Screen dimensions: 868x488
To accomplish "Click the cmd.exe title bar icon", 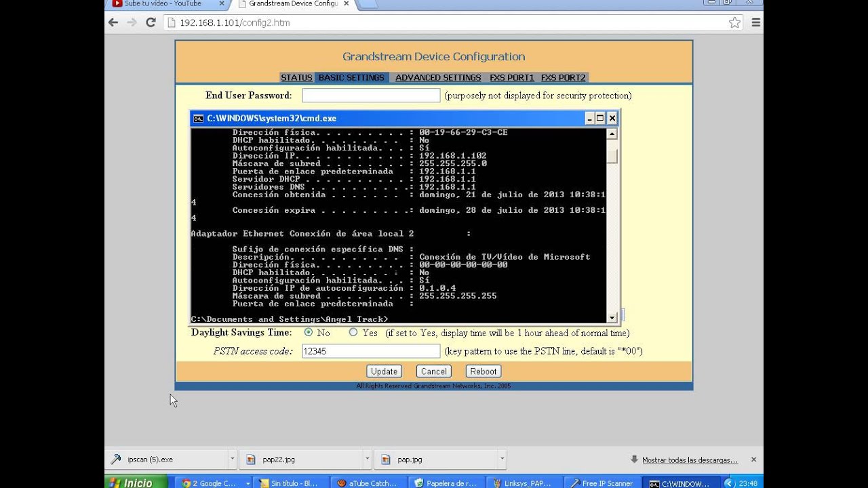I will [x=198, y=118].
